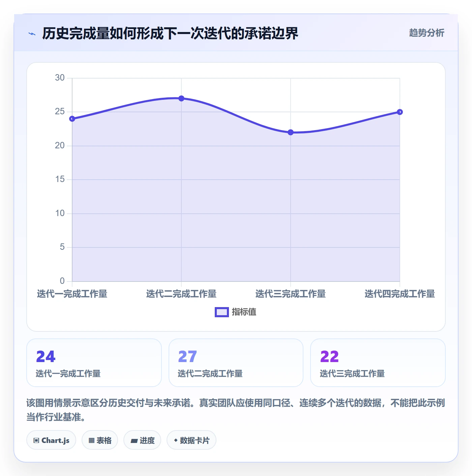The image size is (472, 476).
Task: Click the 表格 tag chip
Action: [x=100, y=440]
